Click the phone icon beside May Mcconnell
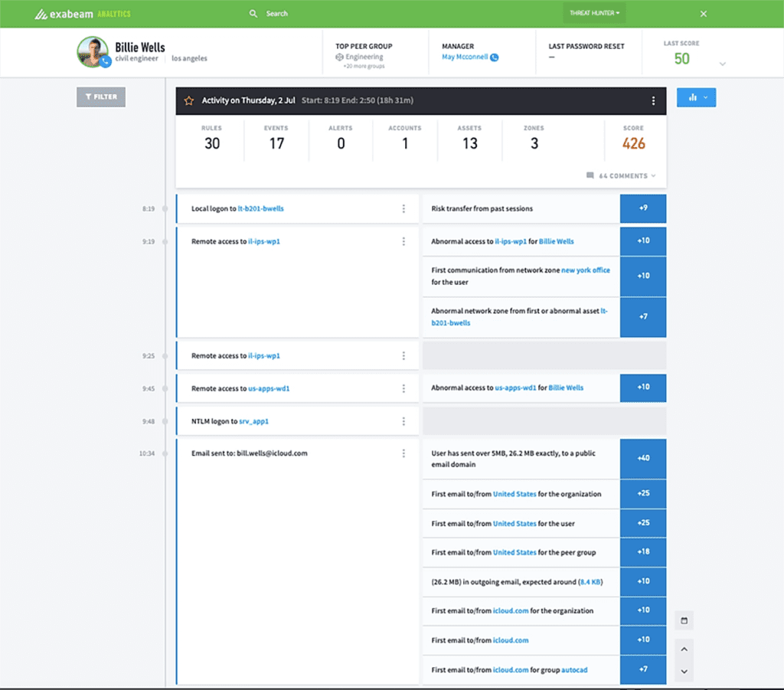 tap(495, 57)
